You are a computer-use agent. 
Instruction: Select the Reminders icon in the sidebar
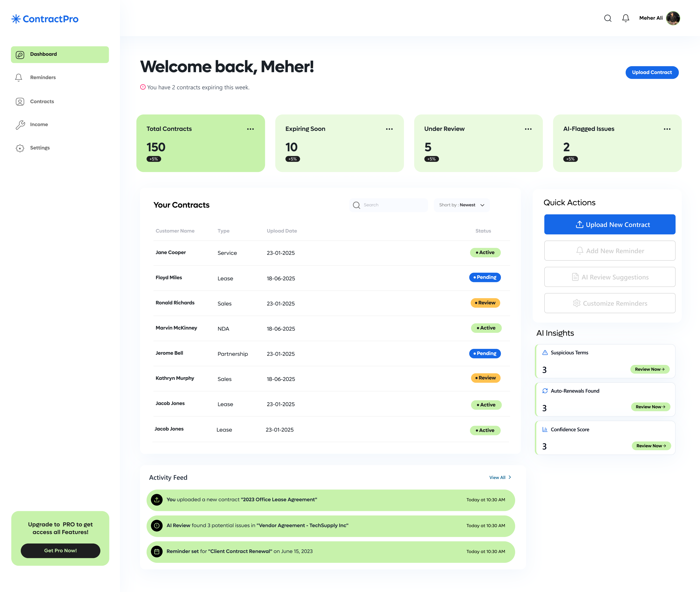point(19,77)
